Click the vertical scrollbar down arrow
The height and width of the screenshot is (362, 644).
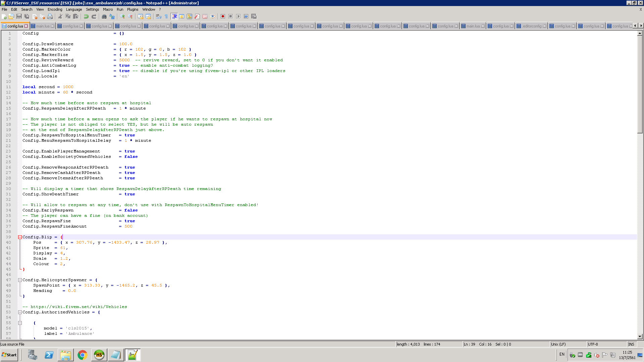640,337
